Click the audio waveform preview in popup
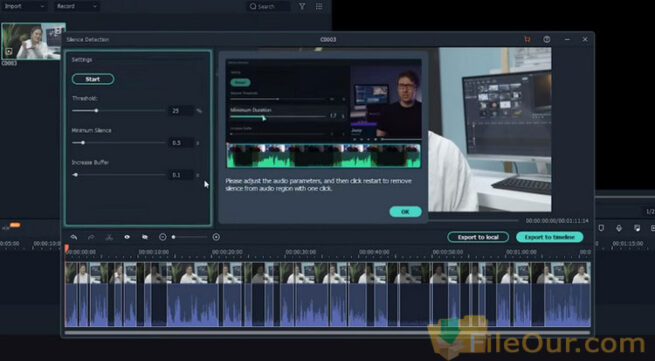655x361 pixels. (324, 156)
